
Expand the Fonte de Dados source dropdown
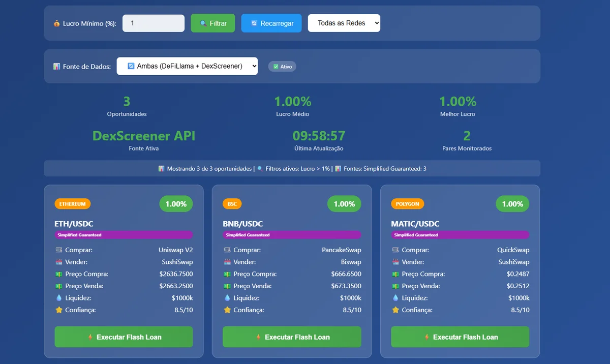pyautogui.click(x=187, y=66)
